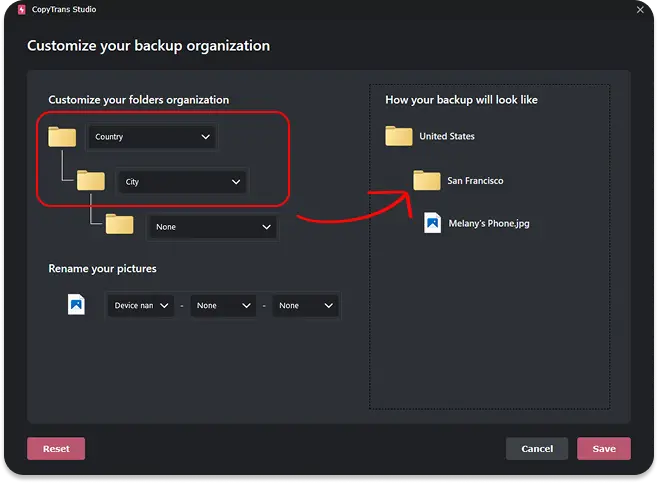Click the Customize your folders organization heading
The width and height of the screenshot is (658, 483).
coord(138,100)
